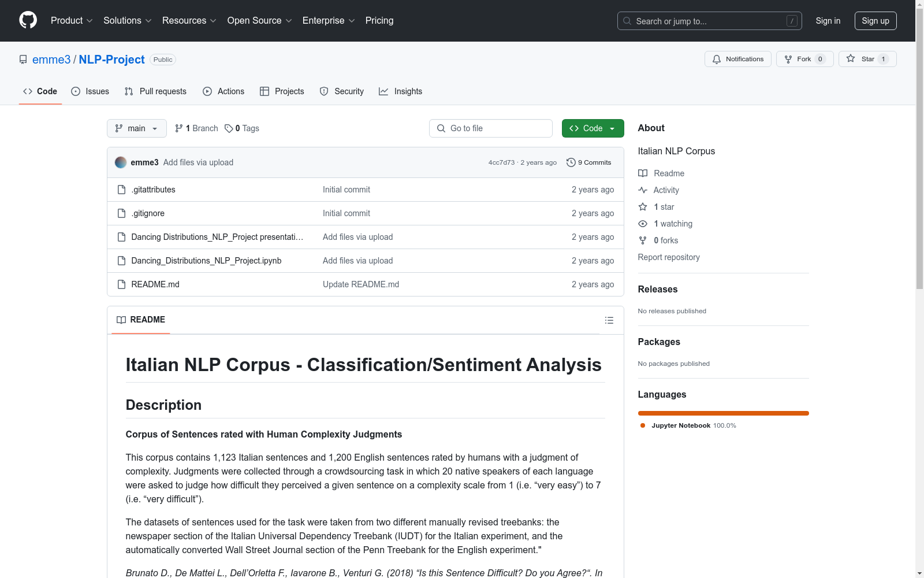Click the Report repository link

[x=669, y=257]
